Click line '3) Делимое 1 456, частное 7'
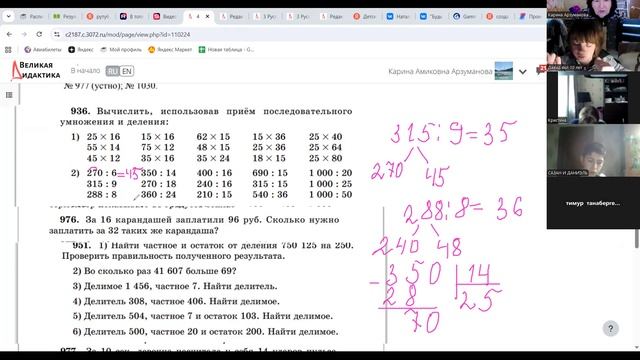Screen dimensions: 640x360 click(175, 286)
